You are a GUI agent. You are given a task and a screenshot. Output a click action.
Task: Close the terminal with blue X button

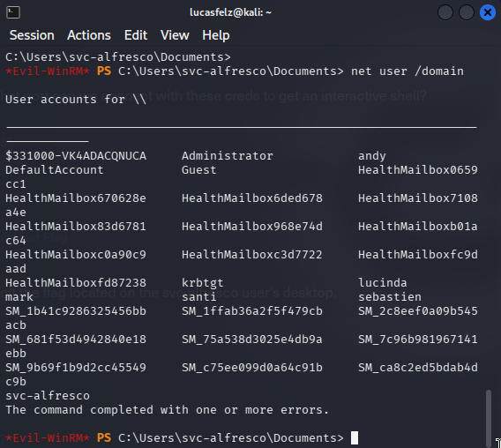pyautogui.click(x=488, y=12)
